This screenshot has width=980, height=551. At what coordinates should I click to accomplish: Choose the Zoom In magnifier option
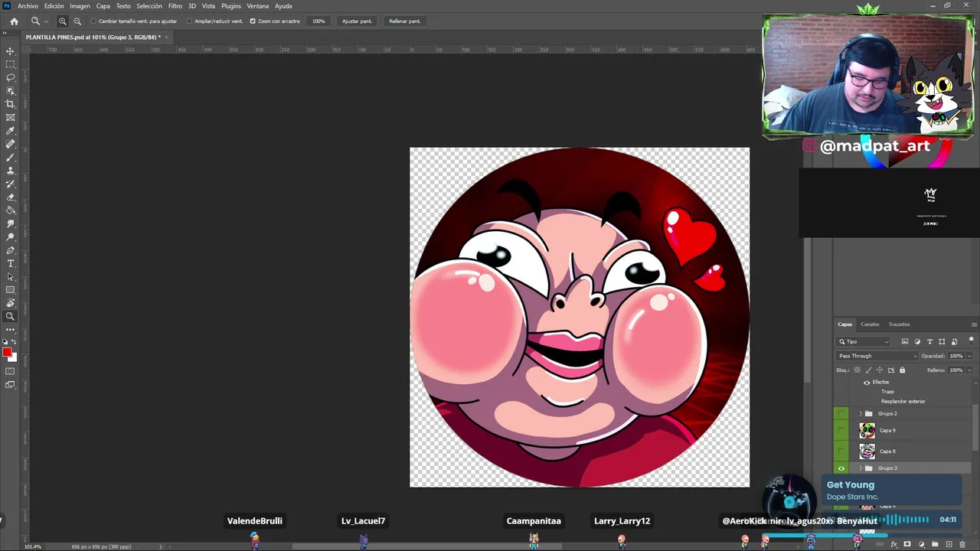[x=63, y=21]
